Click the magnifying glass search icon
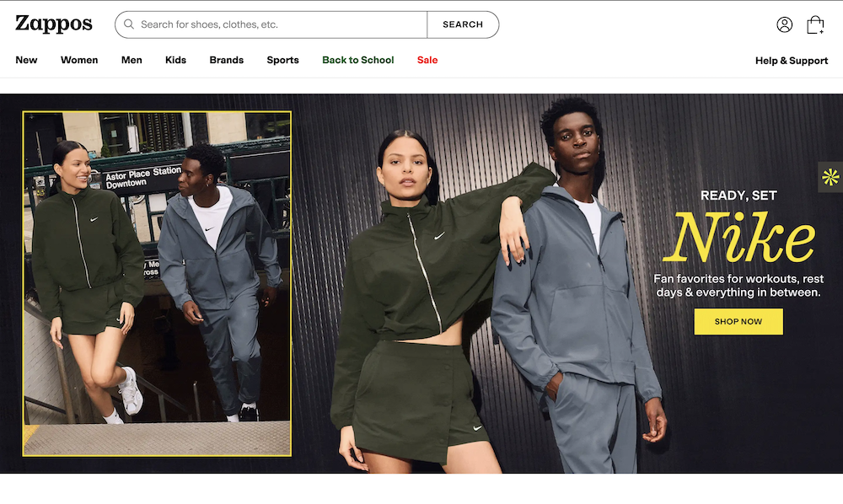Viewport: 843px width, 504px height. (x=129, y=24)
